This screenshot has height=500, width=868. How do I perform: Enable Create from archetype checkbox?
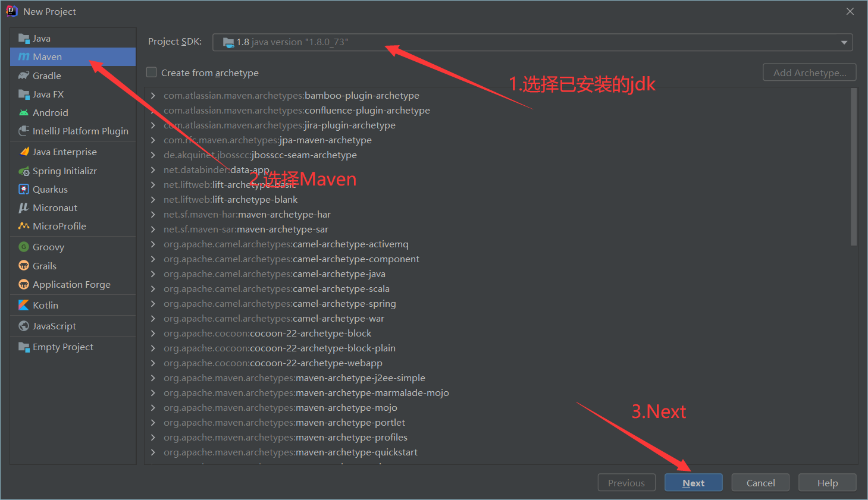152,73
